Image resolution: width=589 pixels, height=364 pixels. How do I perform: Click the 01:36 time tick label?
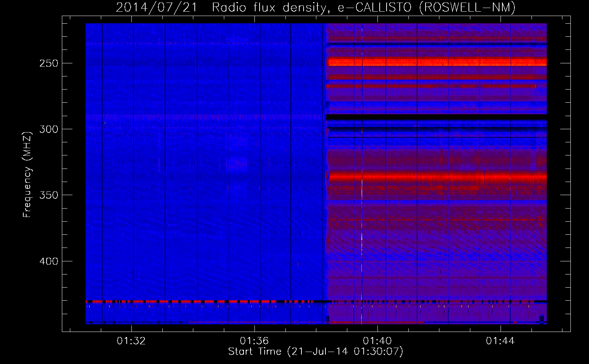click(254, 341)
